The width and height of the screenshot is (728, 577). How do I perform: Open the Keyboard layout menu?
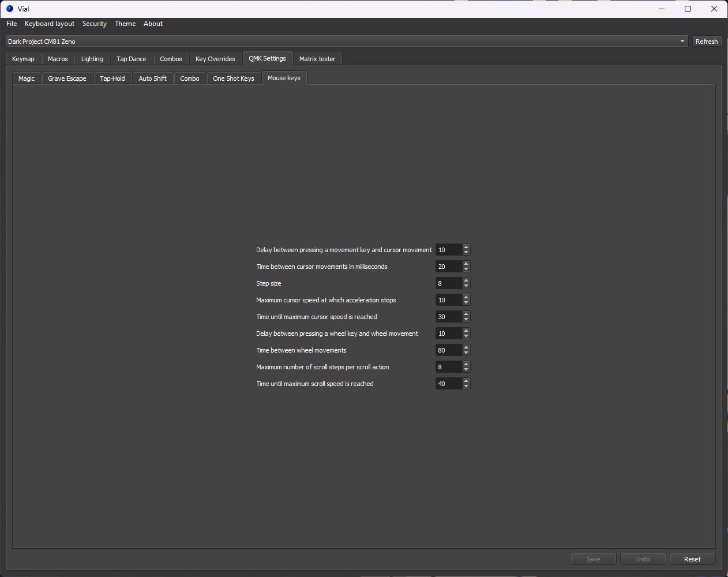[x=50, y=24]
